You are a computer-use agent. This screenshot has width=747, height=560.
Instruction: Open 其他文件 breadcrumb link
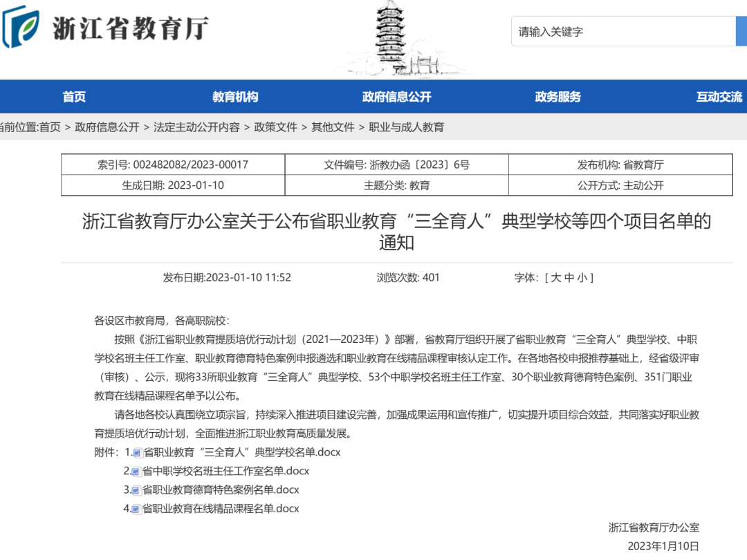(x=333, y=127)
